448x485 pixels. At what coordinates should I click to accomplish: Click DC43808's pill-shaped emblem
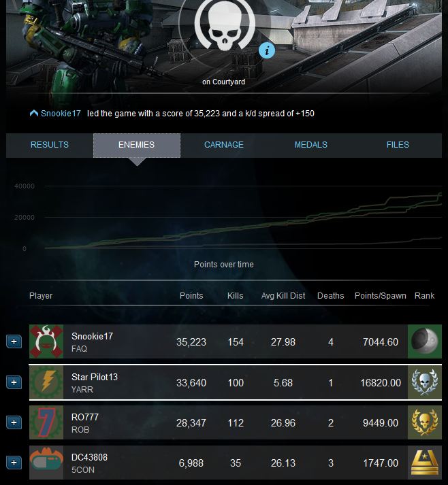(46, 463)
